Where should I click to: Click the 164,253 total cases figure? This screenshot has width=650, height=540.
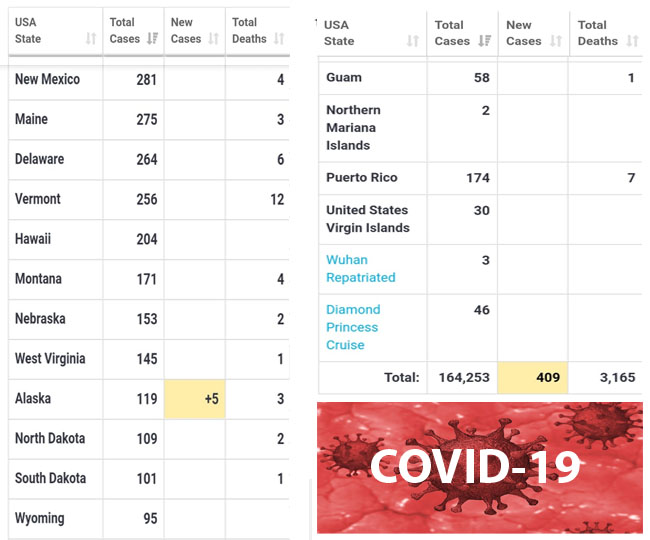pyautogui.click(x=464, y=377)
